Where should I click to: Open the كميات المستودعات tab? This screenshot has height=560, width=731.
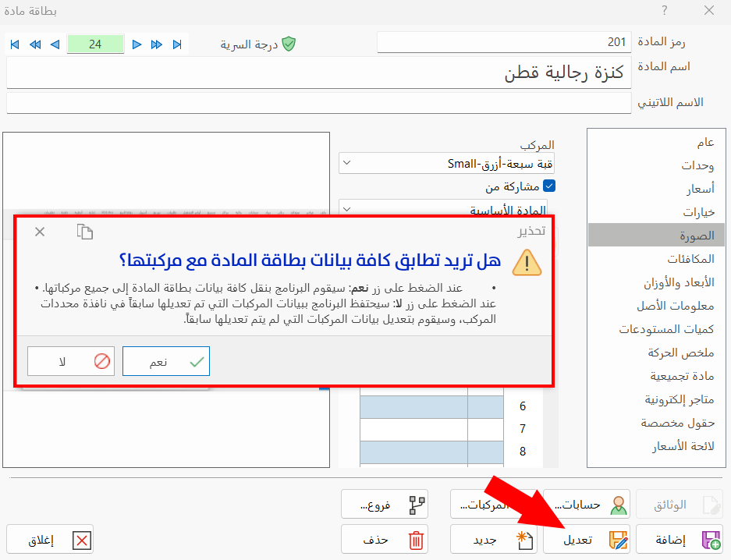coord(656,329)
